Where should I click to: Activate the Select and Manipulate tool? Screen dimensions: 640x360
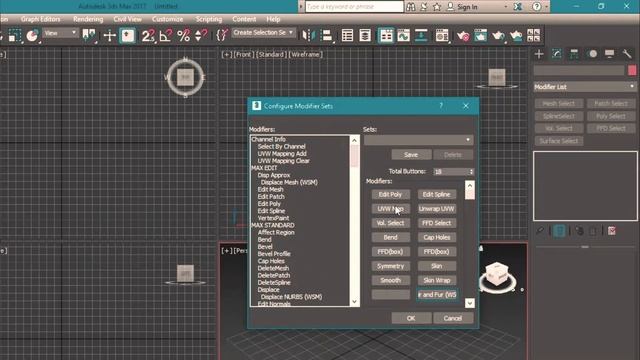pos(109,36)
